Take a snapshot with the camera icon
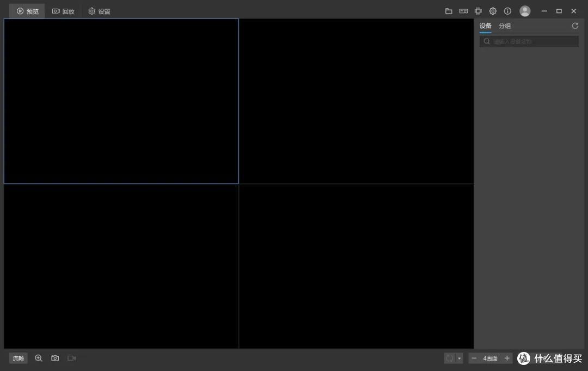Screen dimensions: 588x371 55,358
